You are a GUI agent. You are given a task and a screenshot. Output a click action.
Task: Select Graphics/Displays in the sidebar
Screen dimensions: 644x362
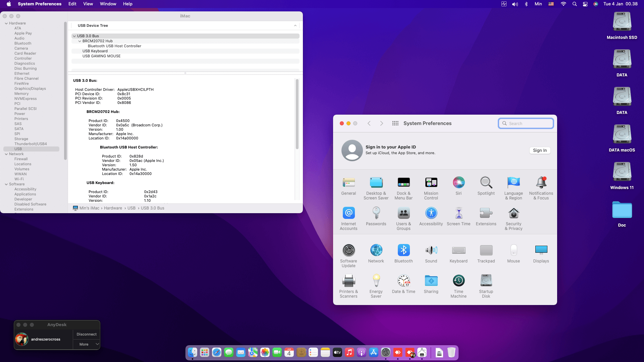click(30, 89)
